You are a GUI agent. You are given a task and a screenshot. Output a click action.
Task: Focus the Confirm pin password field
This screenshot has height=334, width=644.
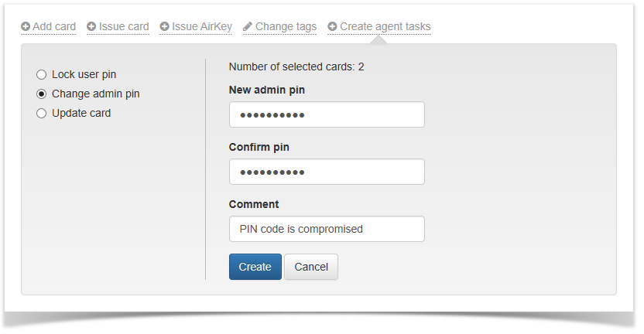pyautogui.click(x=327, y=172)
